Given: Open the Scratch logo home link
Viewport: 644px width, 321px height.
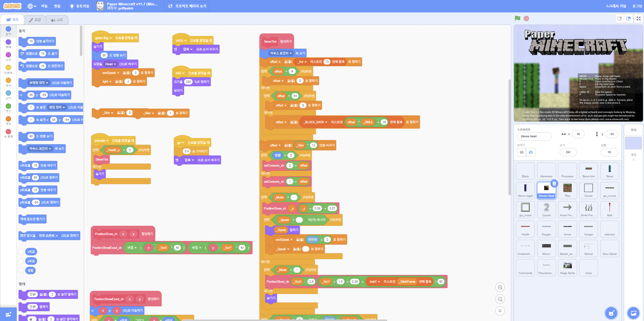Looking at the screenshot, I should 12,6.
